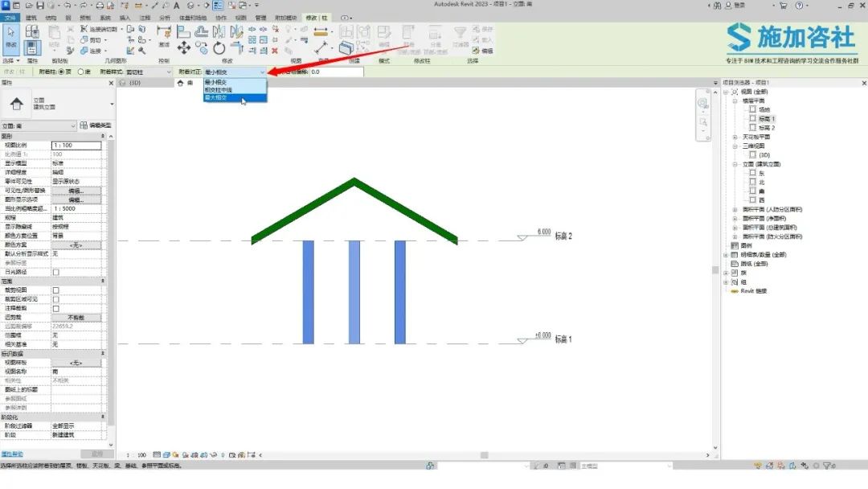Viewport: 868px width, 489px height.
Task: Open the Attach Justification (附着对正) combo box
Action: pyautogui.click(x=235, y=72)
